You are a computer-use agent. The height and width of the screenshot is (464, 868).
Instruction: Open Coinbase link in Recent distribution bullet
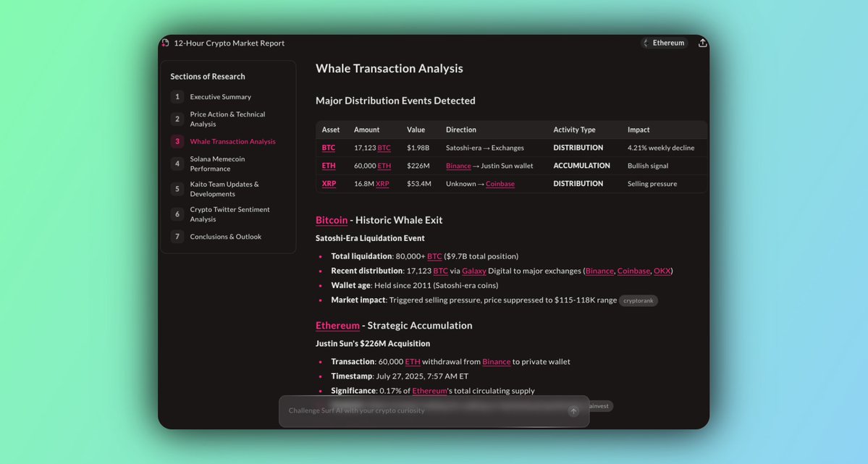(633, 271)
